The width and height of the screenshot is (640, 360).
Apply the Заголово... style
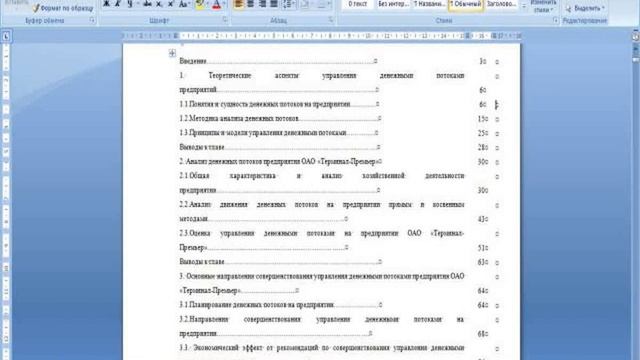[502, 4]
